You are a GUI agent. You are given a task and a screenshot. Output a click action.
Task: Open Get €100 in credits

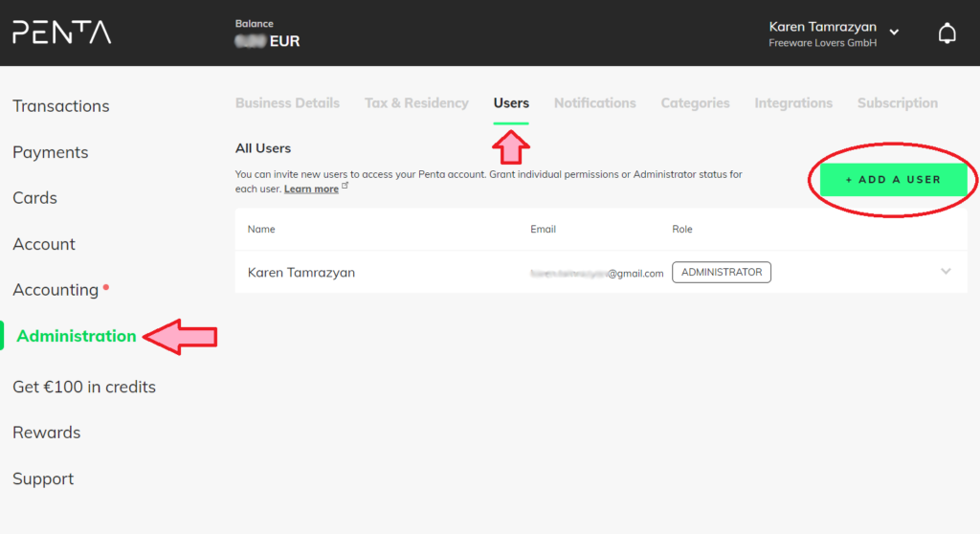(x=84, y=387)
